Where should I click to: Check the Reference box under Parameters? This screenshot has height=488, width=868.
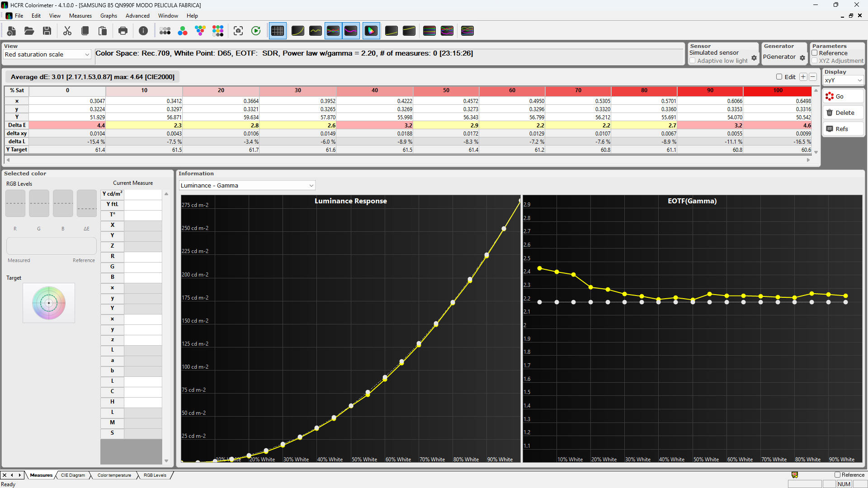(x=815, y=53)
